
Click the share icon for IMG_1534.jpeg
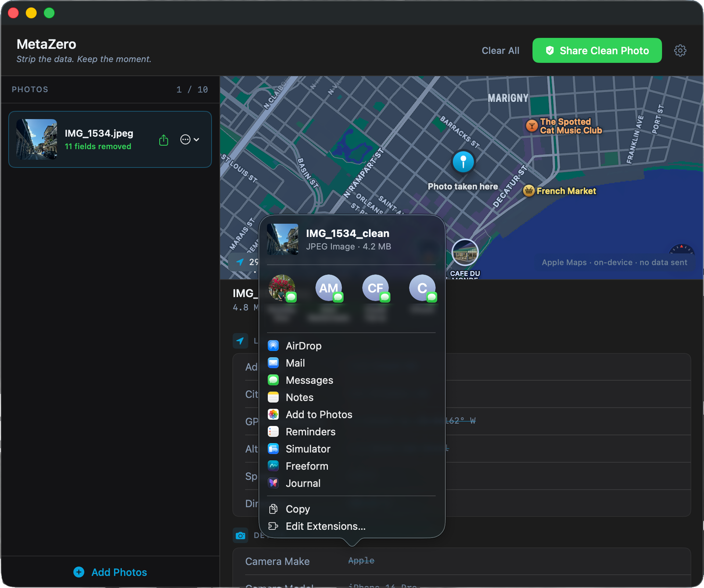pos(164,140)
